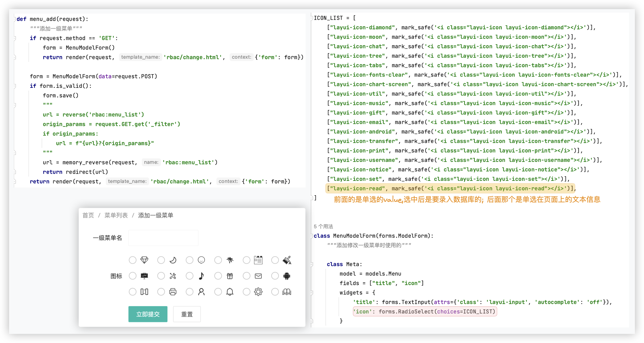Select the radio button beside gift icon
The image size is (644, 343).
point(218,276)
